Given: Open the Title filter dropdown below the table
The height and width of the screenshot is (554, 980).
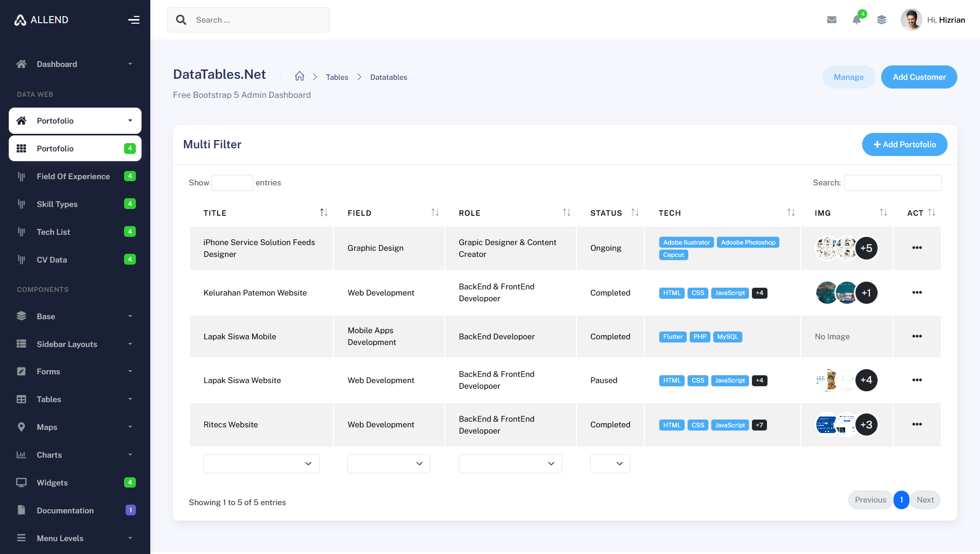Looking at the screenshot, I should pos(261,463).
